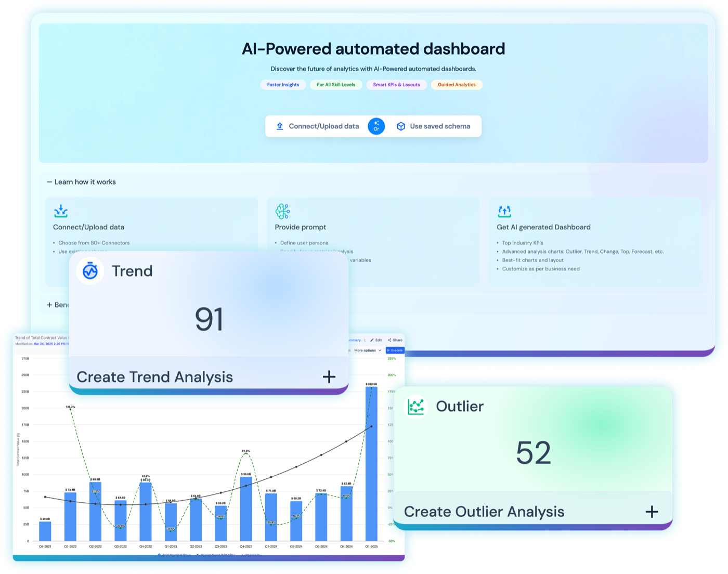Screen dimensions: 728x574
Task: Click the Q2-2022 bar labeled $88.9B
Action: 95,511
